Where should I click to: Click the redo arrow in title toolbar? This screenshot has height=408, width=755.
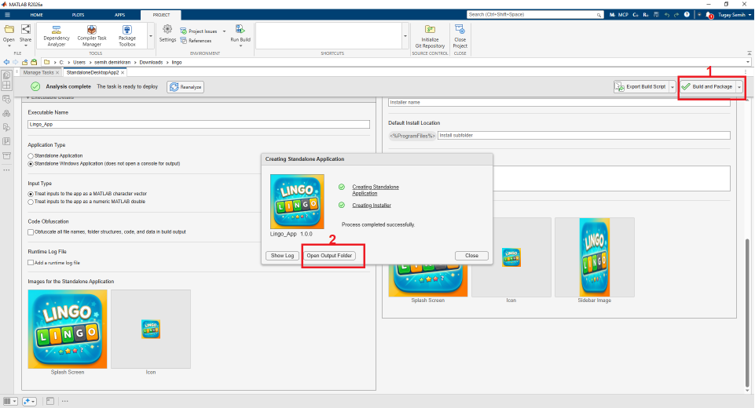tap(676, 15)
